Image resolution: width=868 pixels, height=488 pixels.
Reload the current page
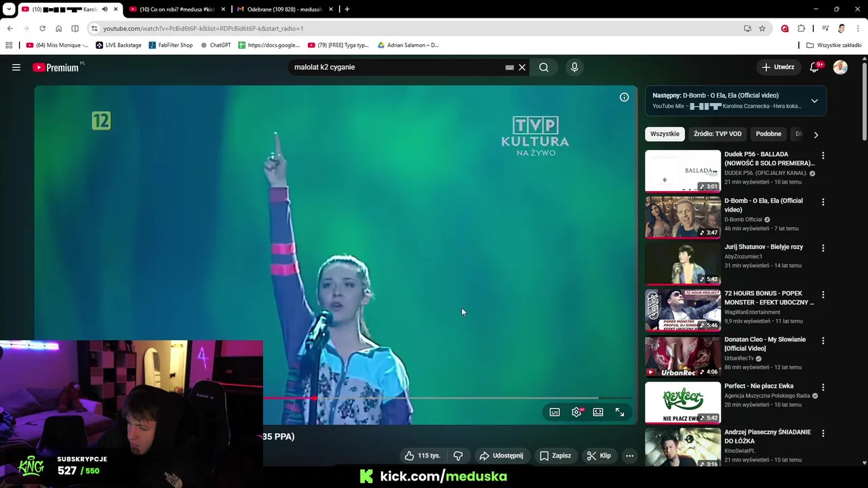(42, 28)
